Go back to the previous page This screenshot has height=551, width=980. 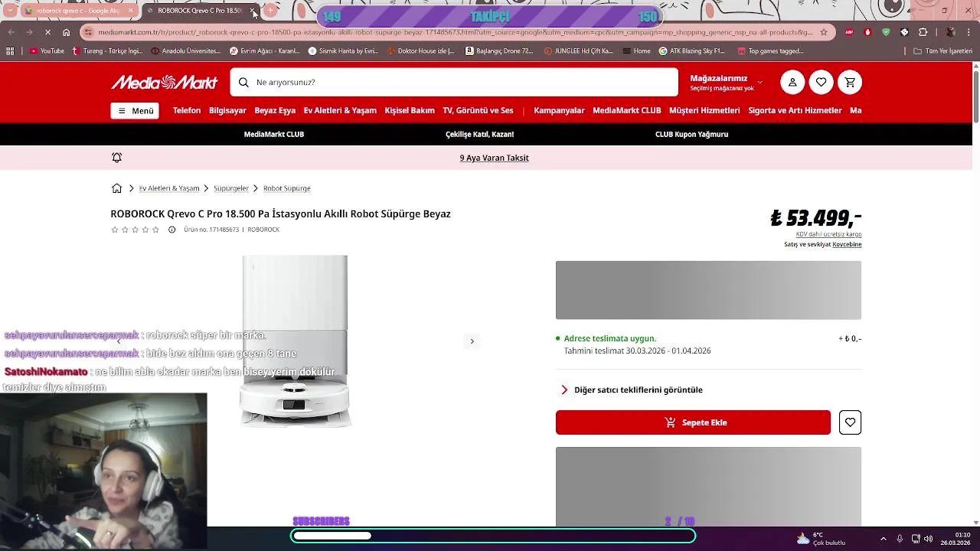(x=11, y=32)
